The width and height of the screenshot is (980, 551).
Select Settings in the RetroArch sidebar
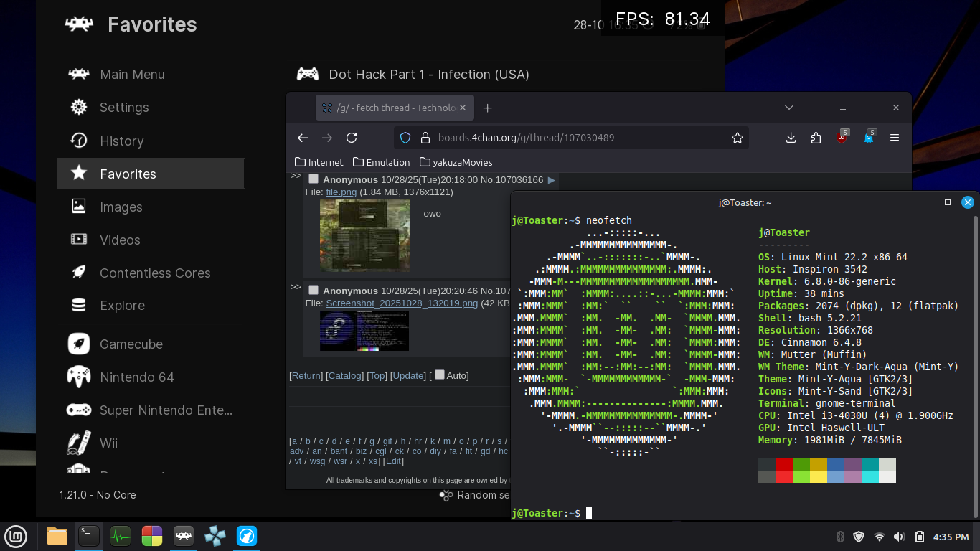124,108
